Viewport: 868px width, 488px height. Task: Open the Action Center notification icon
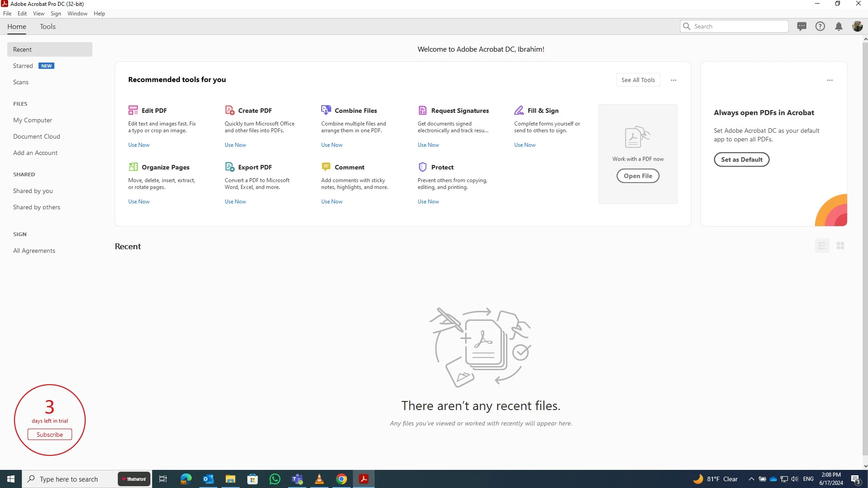(x=856, y=479)
